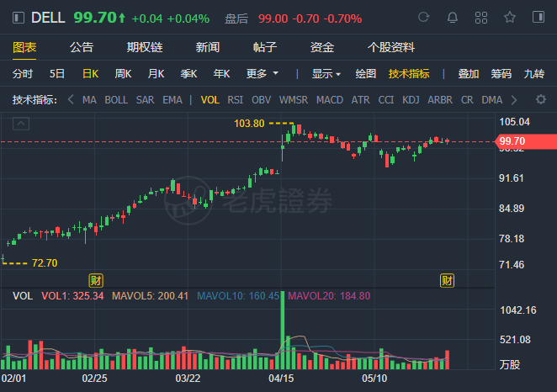
Task: Switch to the 图表 tab
Action: pyautogui.click(x=24, y=47)
